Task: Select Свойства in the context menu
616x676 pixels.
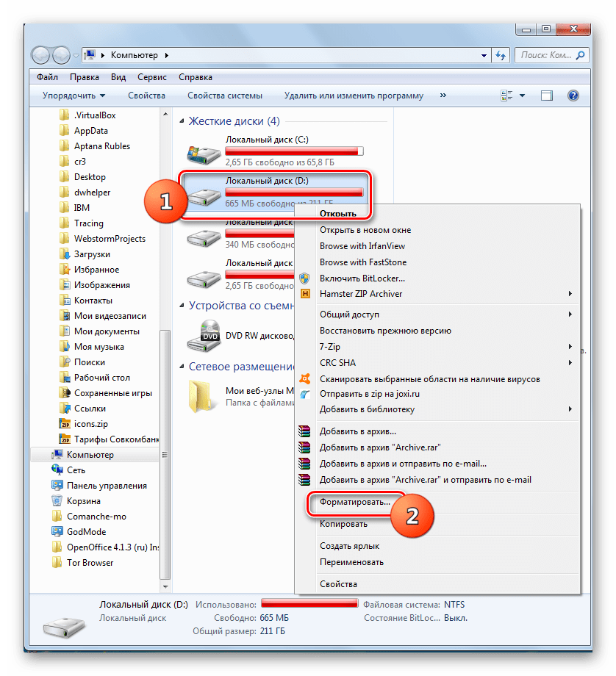Action: (x=338, y=584)
